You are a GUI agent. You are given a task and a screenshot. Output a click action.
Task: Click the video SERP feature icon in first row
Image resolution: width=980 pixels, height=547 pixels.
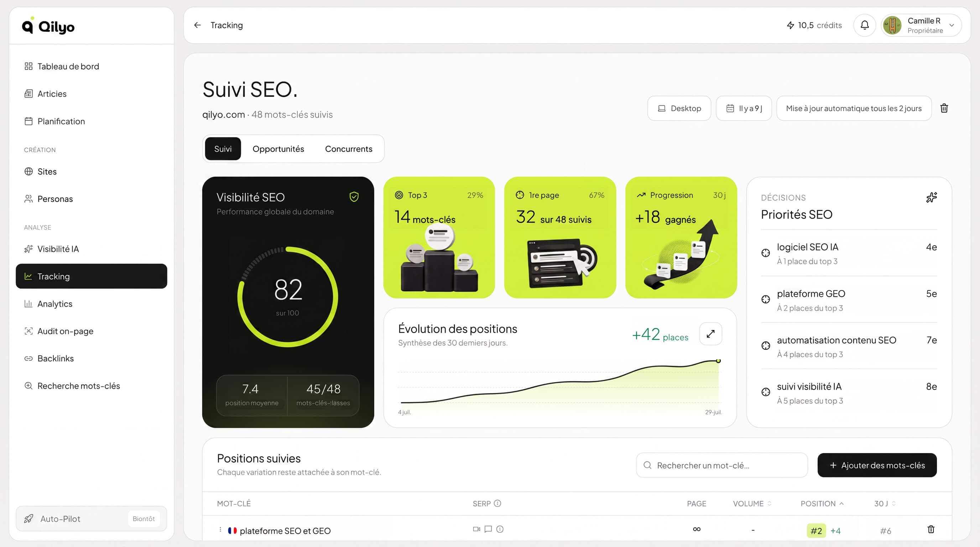point(476,529)
